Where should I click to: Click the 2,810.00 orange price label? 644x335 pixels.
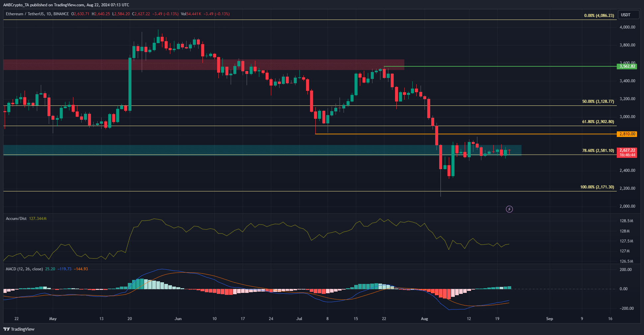click(x=627, y=134)
